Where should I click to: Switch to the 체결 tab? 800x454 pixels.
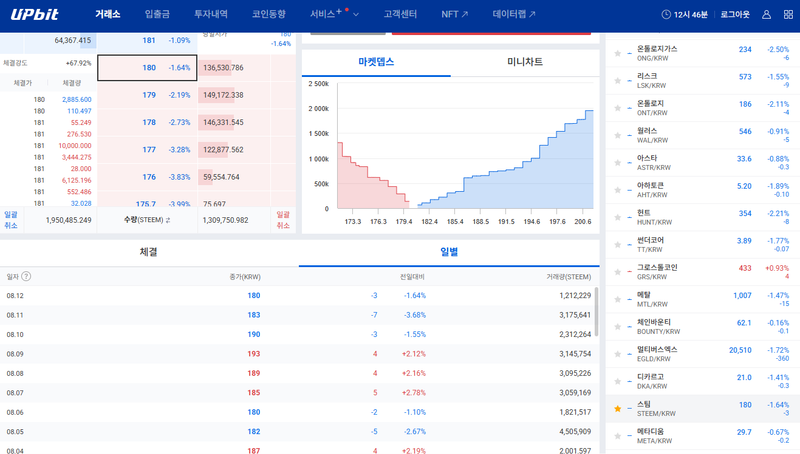click(148, 252)
